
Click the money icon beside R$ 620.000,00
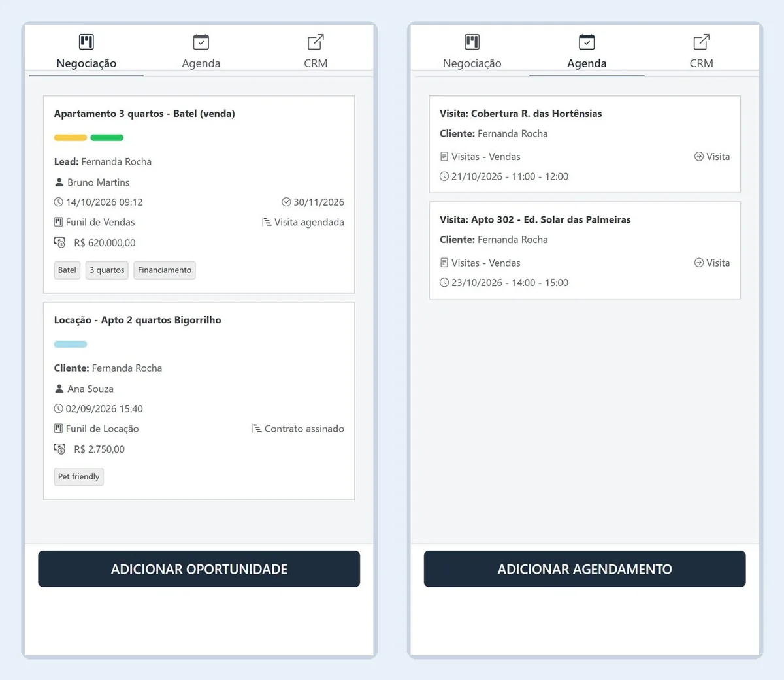point(59,242)
